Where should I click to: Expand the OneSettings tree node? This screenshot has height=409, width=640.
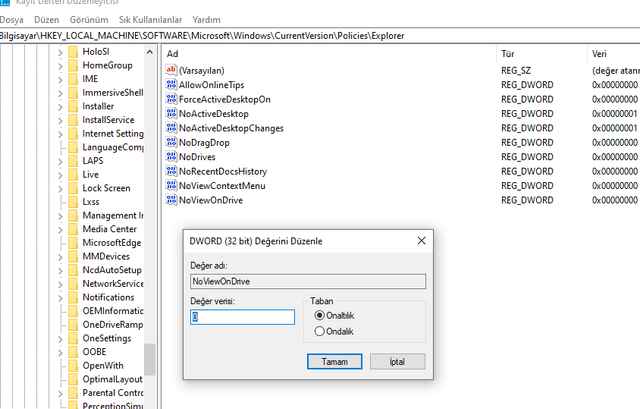click(x=60, y=339)
